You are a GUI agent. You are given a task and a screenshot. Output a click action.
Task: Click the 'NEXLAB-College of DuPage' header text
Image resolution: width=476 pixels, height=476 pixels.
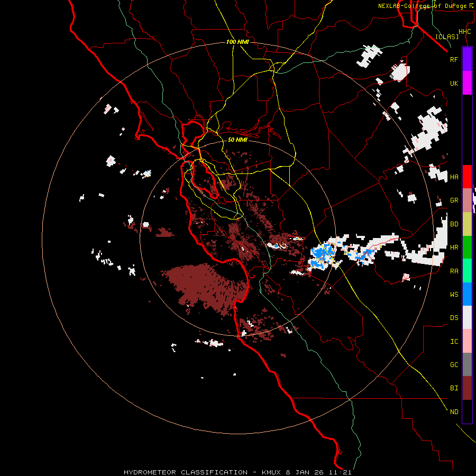(422, 6)
